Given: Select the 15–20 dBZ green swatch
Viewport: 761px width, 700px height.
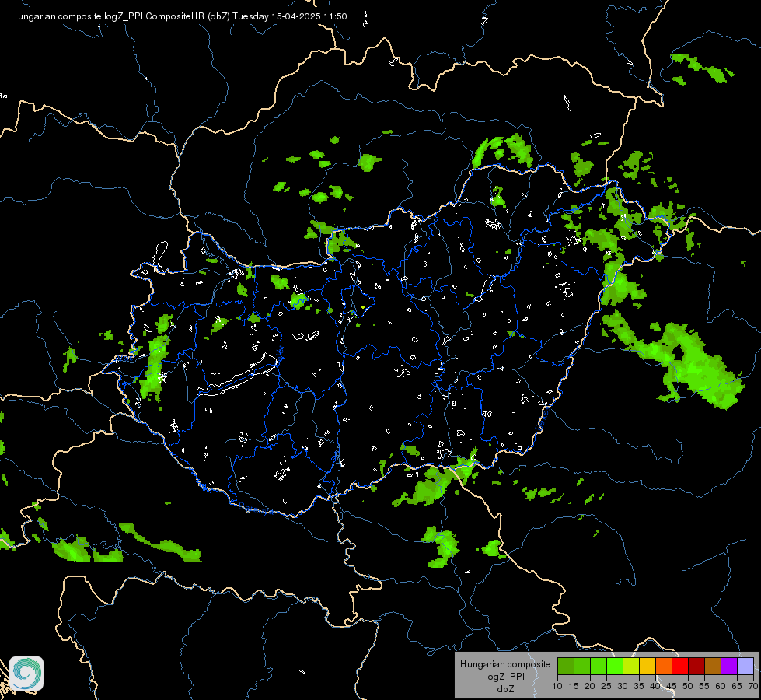Looking at the screenshot, I should pyautogui.click(x=582, y=666).
